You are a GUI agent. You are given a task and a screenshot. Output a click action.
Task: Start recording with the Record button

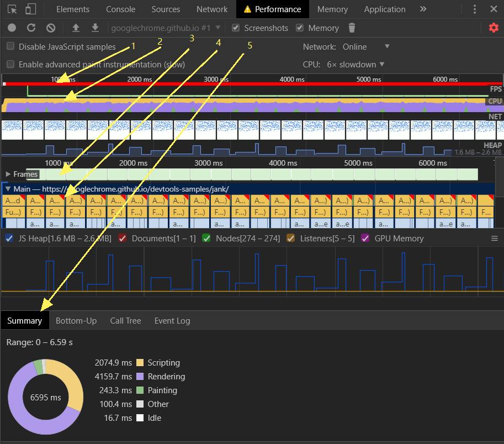pos(12,28)
